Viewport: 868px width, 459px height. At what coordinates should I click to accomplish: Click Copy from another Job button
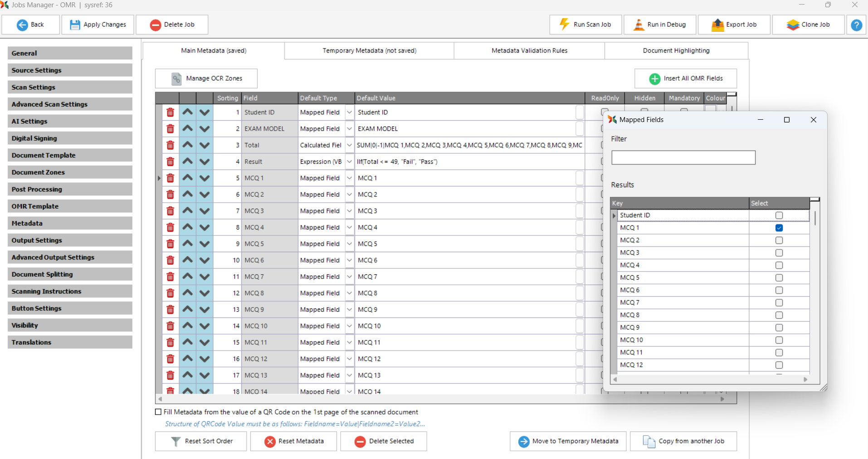point(683,441)
